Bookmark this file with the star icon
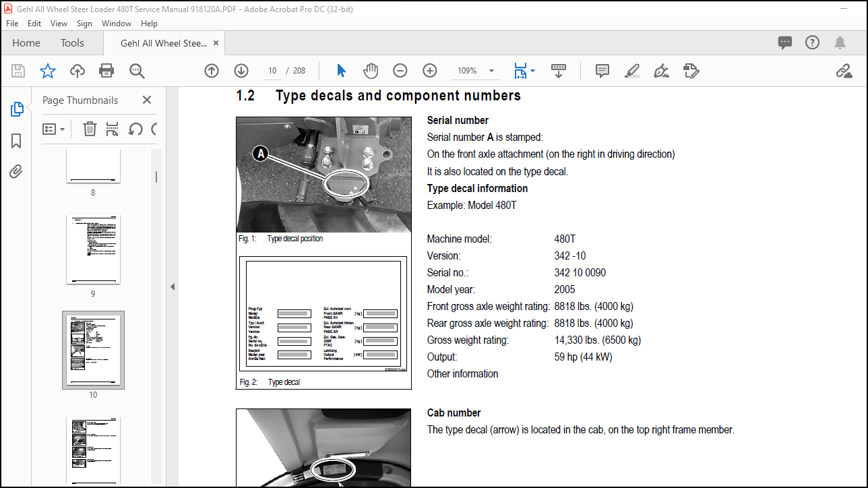Image resolution: width=868 pixels, height=488 pixels. (48, 71)
